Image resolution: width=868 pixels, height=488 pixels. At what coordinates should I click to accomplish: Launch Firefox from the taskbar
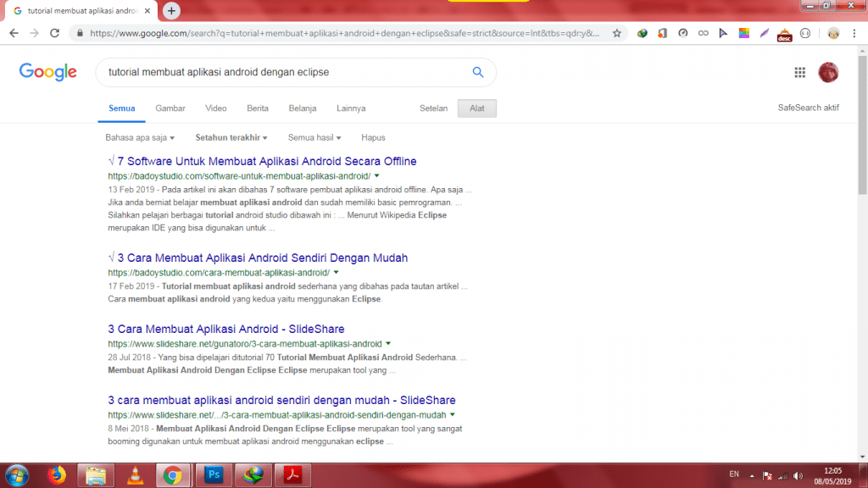[x=57, y=475]
